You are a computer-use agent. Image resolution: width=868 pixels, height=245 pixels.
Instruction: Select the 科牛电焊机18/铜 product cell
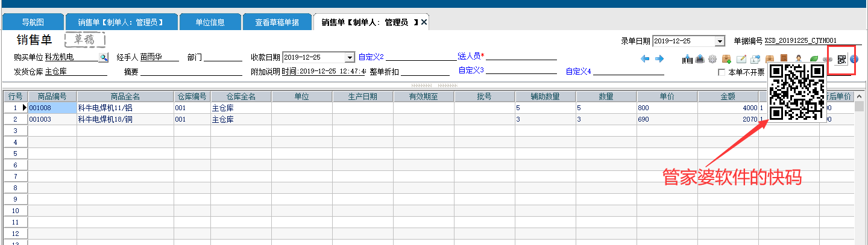[x=125, y=119]
